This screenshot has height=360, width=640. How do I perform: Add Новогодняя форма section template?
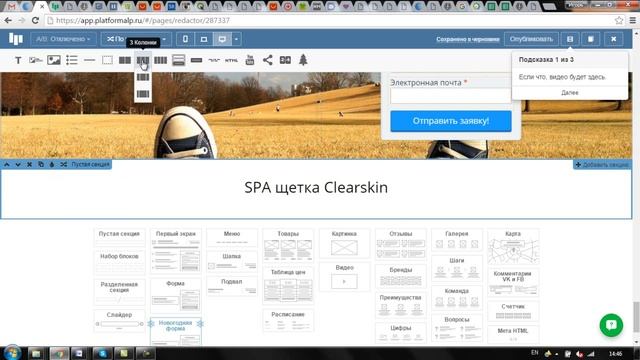click(176, 331)
